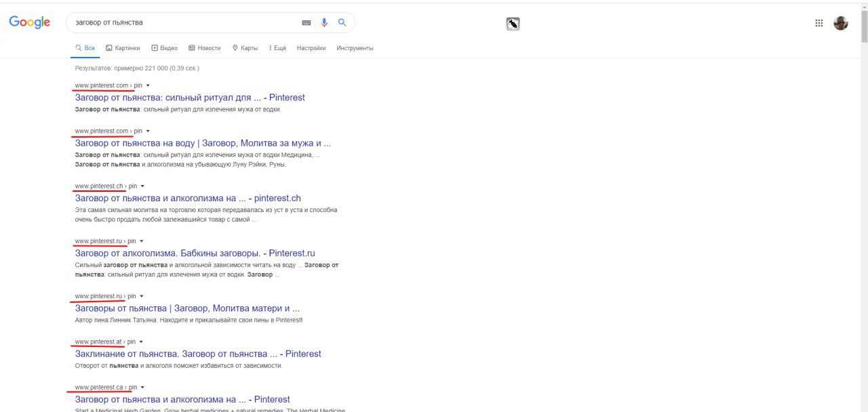Image resolution: width=868 pixels, height=412 pixels.
Task: Open result 'Заклинание от пьянства. Заговор от пьянства'
Action: click(198, 354)
